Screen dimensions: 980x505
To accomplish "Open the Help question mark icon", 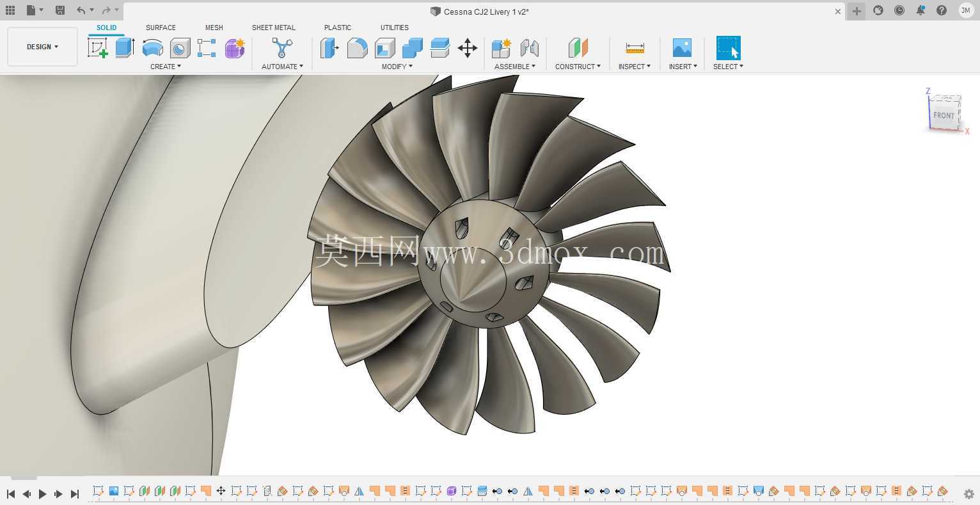I will tap(942, 10).
